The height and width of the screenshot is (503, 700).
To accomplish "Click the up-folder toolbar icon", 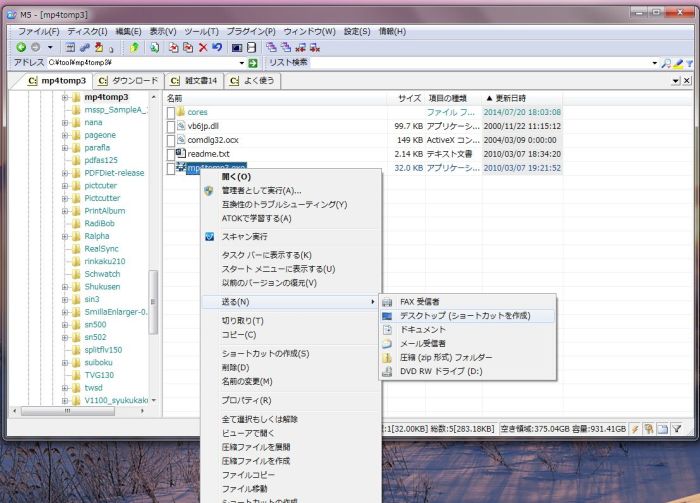I will [x=134, y=47].
